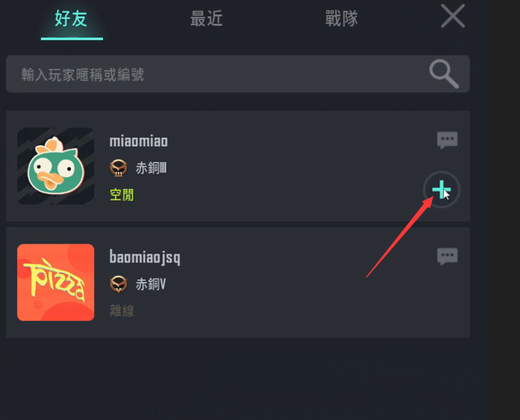Click miaomiao's 空閒 status text
520x420 pixels.
point(122,194)
